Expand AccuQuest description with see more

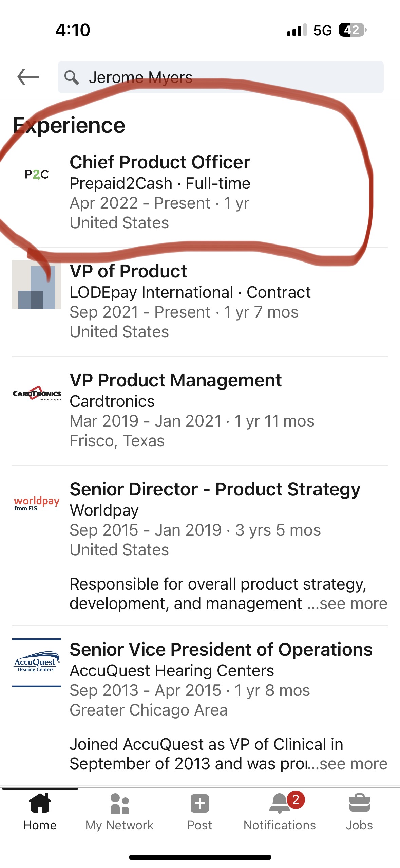click(x=353, y=764)
